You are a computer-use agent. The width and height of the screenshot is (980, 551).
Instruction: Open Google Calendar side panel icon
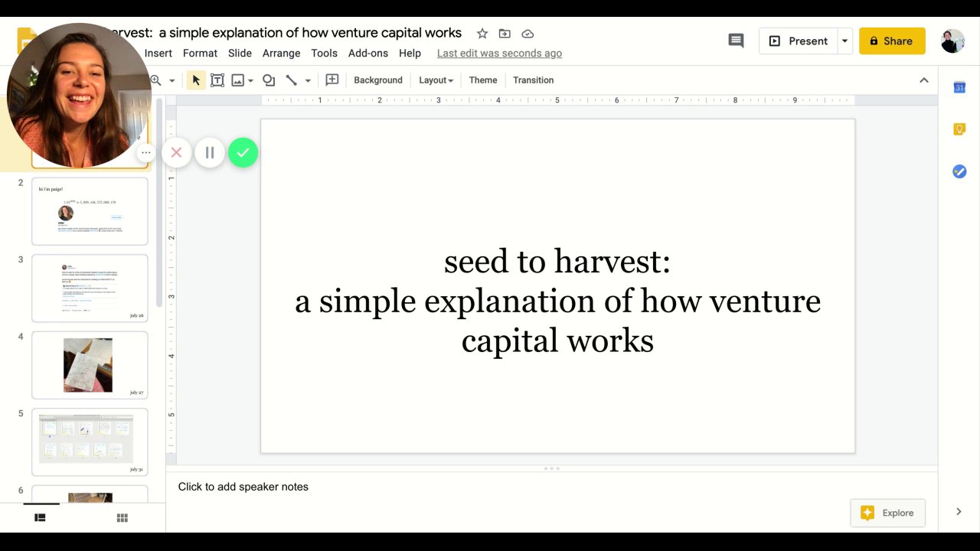tap(959, 88)
